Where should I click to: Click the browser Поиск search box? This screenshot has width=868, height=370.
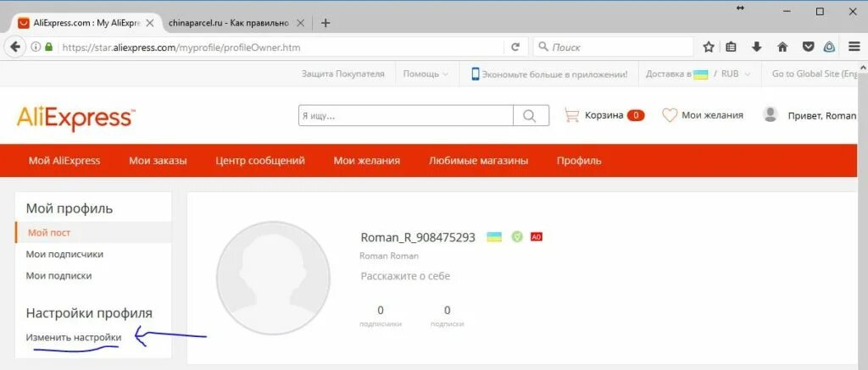coord(614,47)
